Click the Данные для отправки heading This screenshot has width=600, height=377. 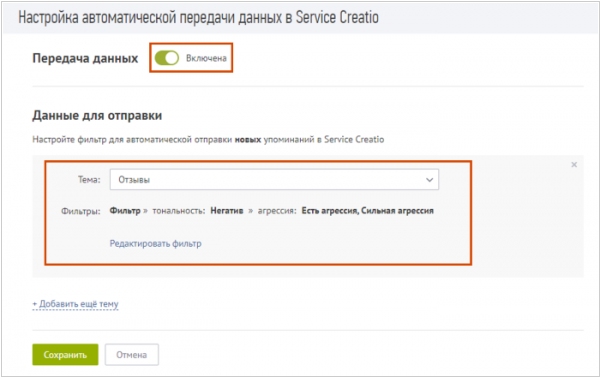pyautogui.click(x=97, y=115)
